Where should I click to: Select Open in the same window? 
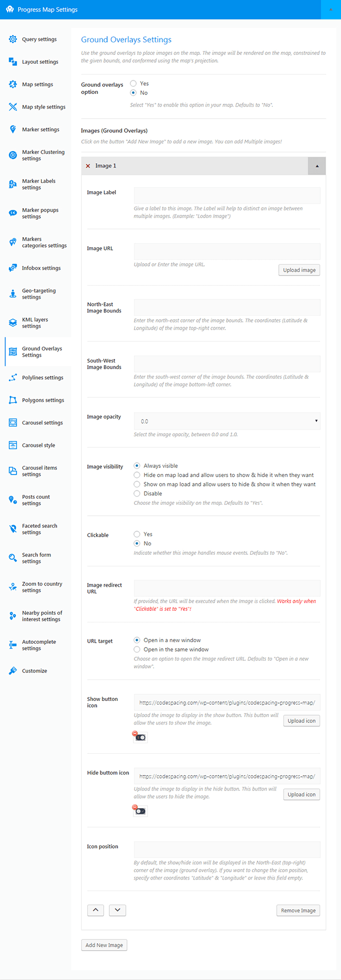137,649
